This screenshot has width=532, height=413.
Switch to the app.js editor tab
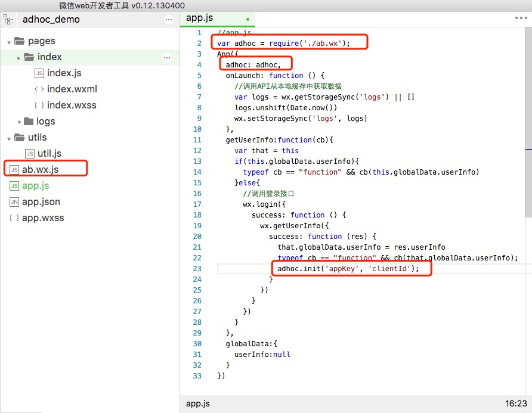click(x=218, y=19)
